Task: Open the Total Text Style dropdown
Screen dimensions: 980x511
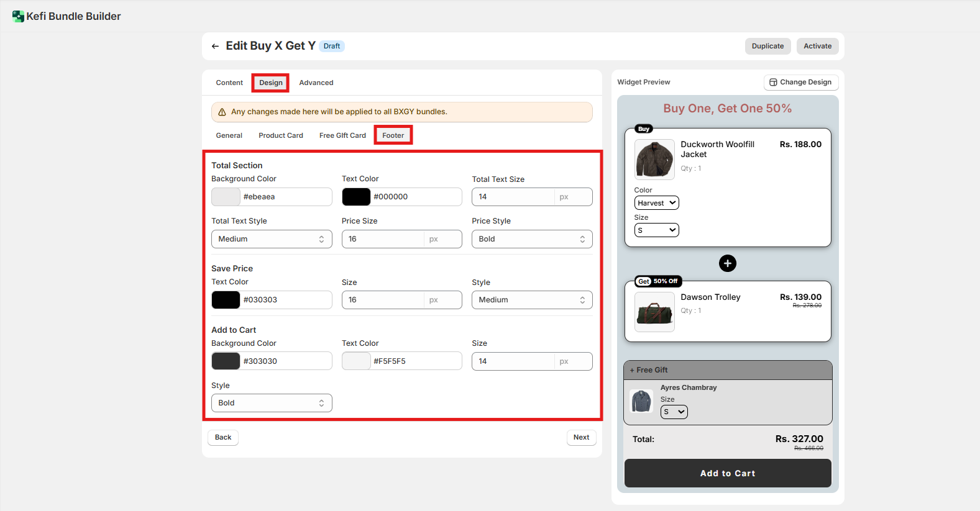Action: (x=272, y=239)
